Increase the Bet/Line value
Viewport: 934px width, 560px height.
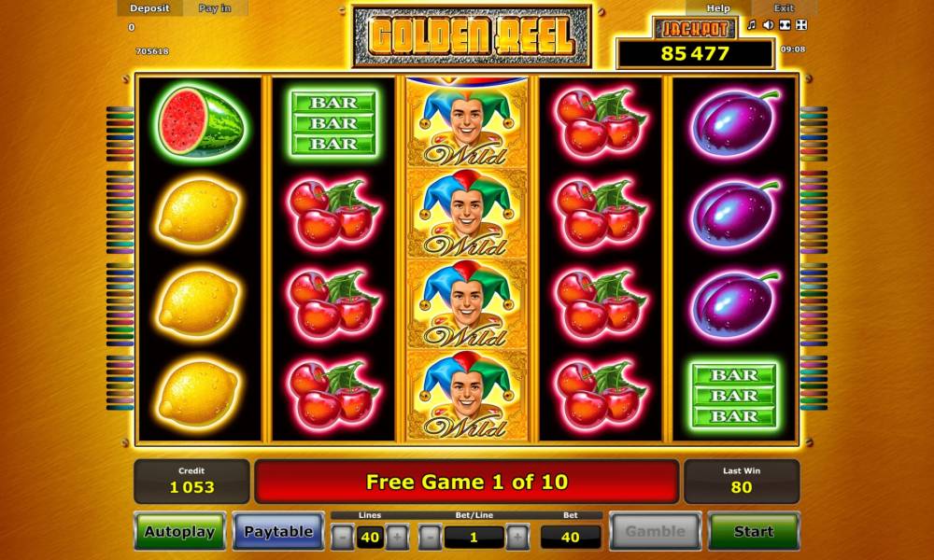coord(517,538)
